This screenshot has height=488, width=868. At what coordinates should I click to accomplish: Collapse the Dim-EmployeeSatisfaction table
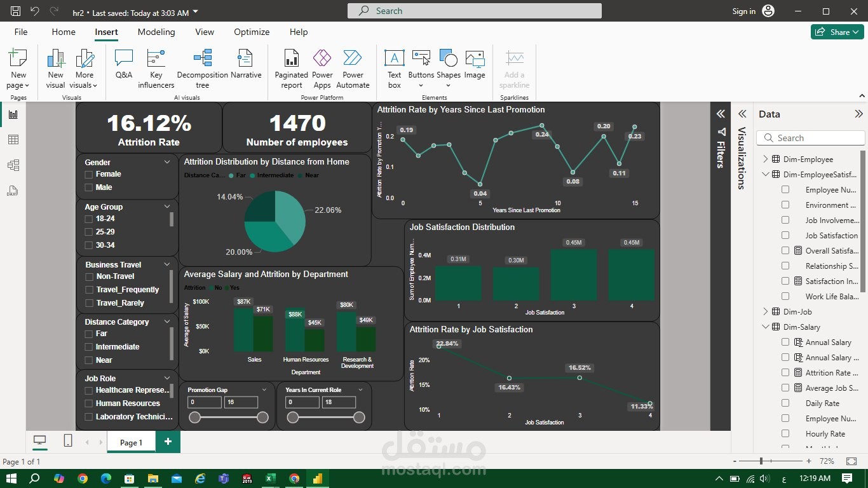click(x=765, y=174)
